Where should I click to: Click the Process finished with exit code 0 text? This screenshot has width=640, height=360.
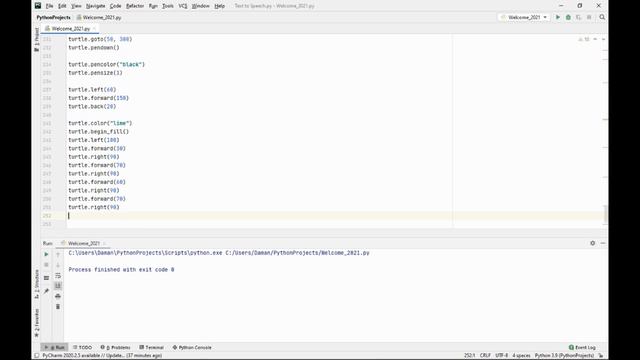[121, 269]
